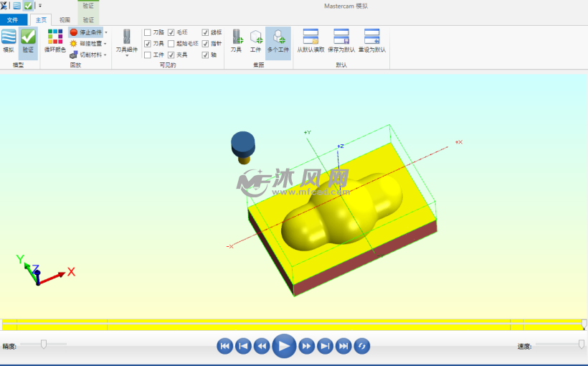The image size is (588, 366).
Task: Uncheck the 指针 pointer checkbox
Action: 205,44
